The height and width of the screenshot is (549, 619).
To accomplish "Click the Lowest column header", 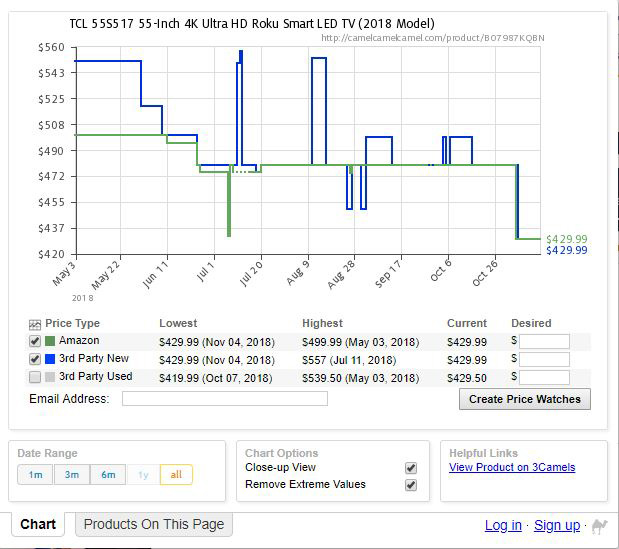I will [178, 323].
